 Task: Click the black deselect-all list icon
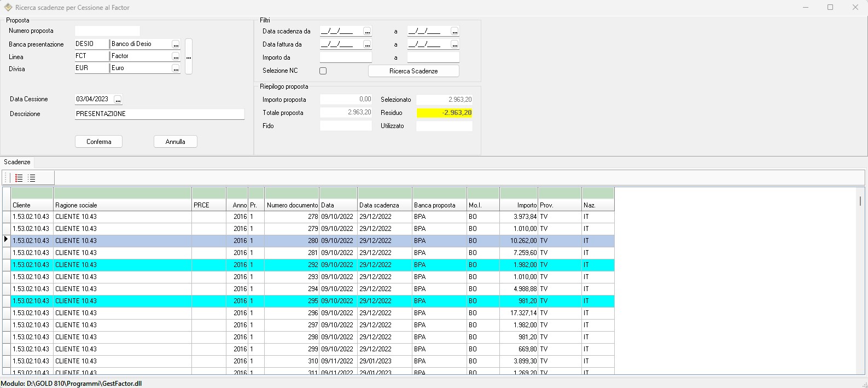point(32,178)
